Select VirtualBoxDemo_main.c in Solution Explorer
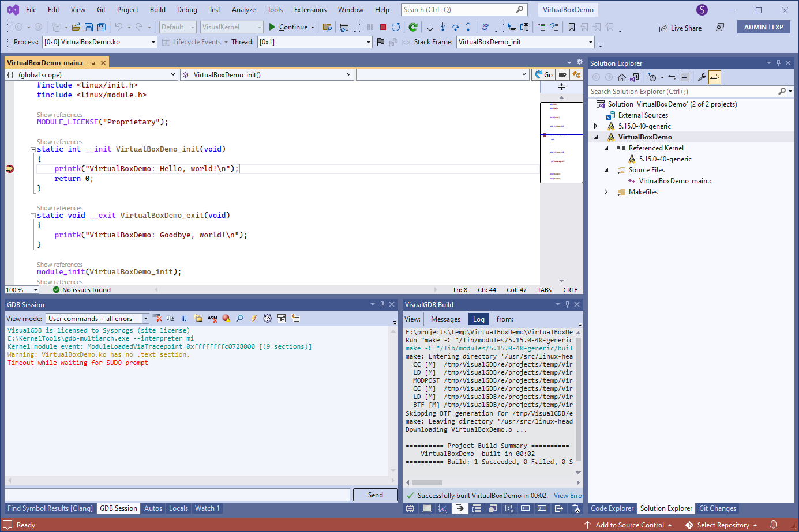Screen dimensions: 799x532 coord(676,181)
